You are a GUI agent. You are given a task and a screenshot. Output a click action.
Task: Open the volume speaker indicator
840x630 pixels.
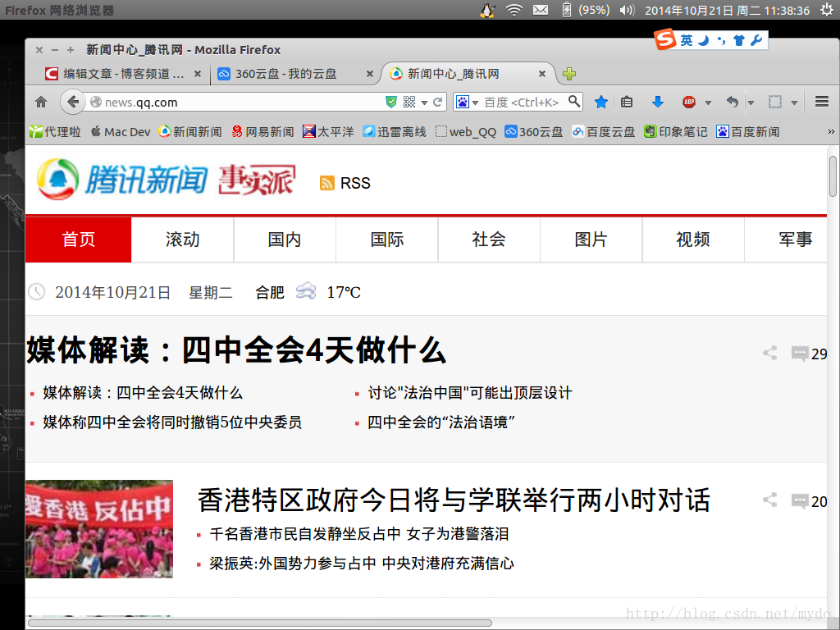pyautogui.click(x=627, y=10)
